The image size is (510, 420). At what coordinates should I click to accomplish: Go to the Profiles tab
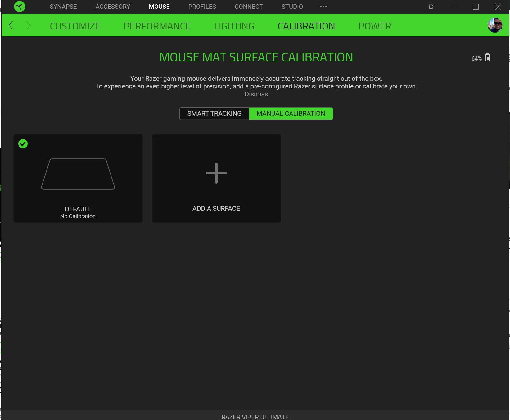[x=202, y=7]
